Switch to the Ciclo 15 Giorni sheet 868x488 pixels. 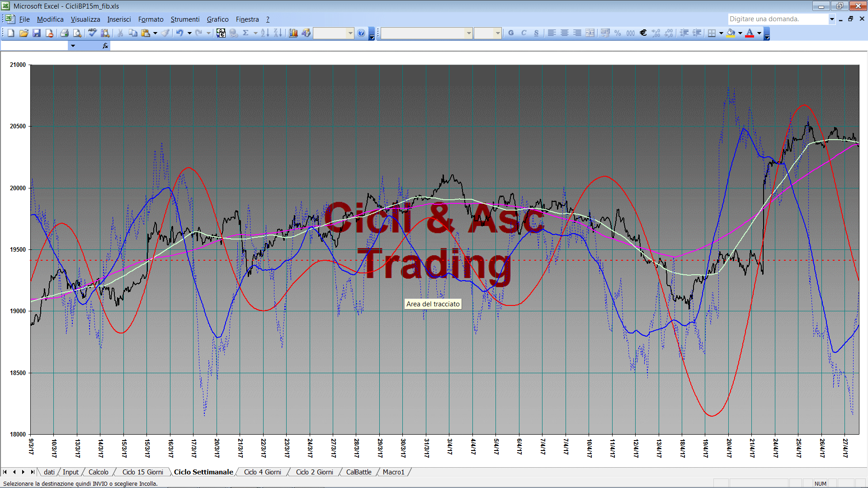(x=142, y=472)
